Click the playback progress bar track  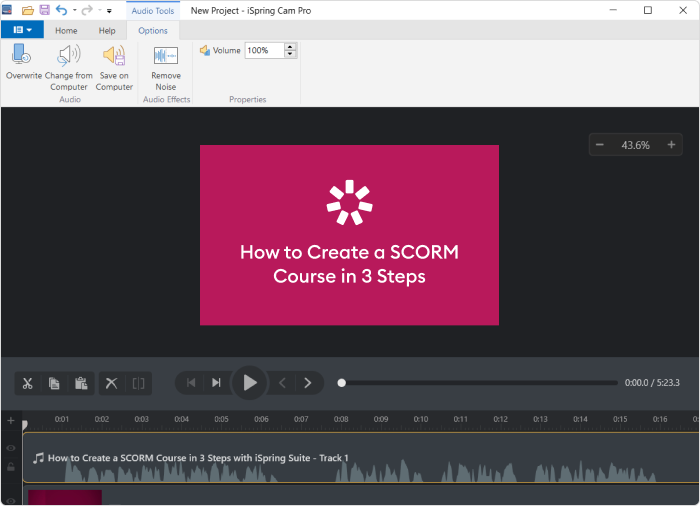(x=478, y=383)
